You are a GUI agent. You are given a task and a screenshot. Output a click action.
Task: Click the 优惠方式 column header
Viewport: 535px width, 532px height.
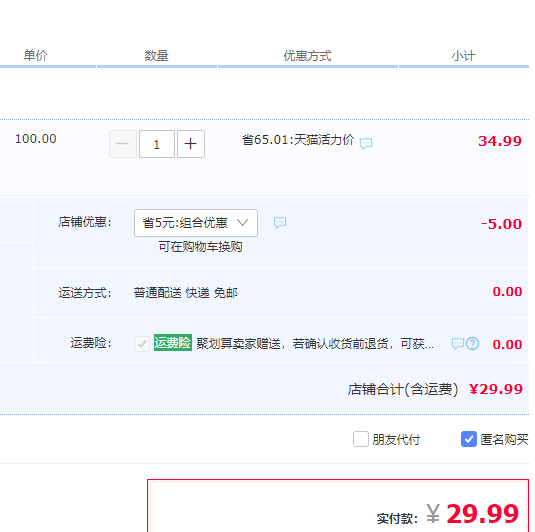pos(308,55)
